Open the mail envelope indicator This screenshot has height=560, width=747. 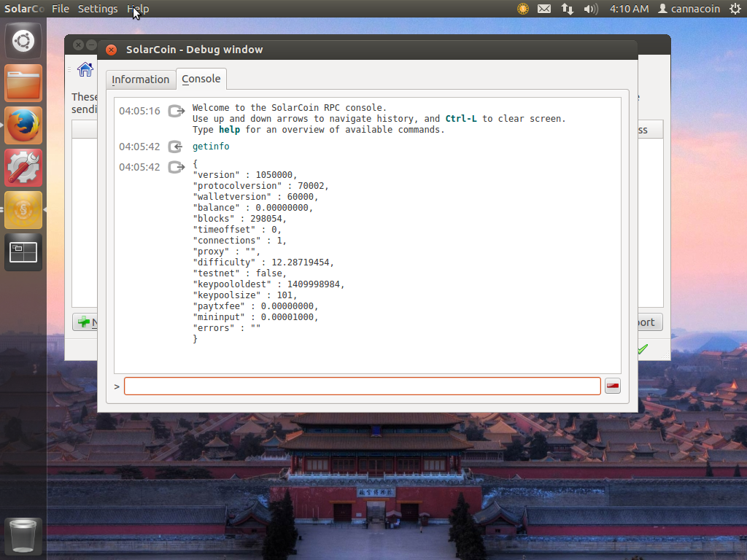[544, 9]
